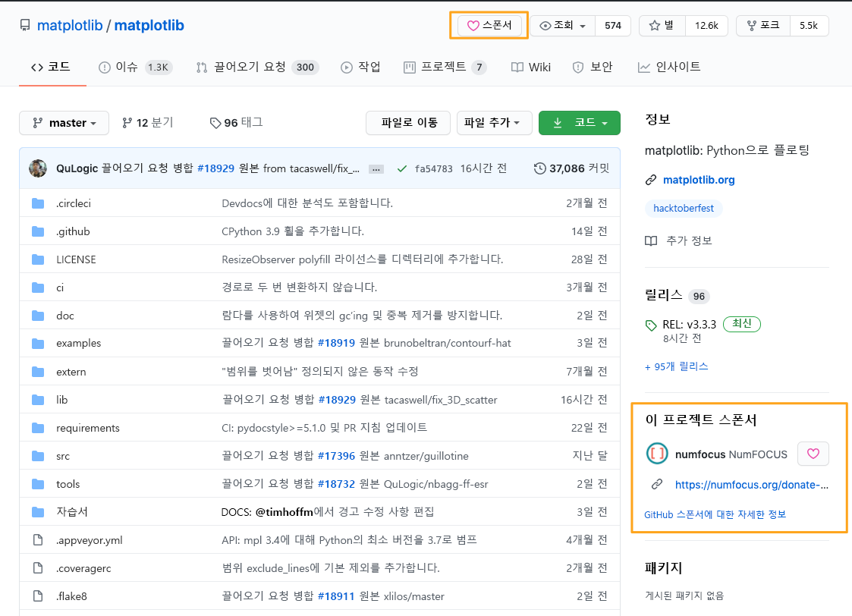Open the ci folder name
Screen dimensions: 852x616
[x=60, y=288]
